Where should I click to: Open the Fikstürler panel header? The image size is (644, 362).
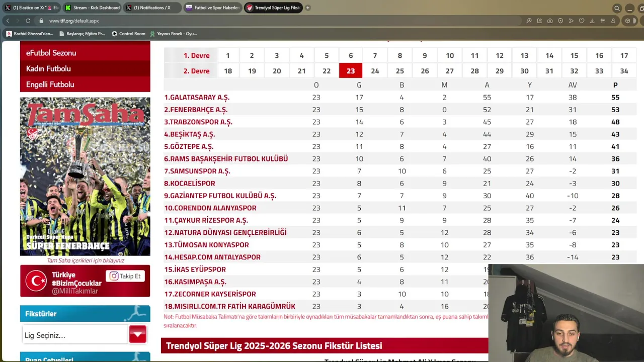pos(85,314)
